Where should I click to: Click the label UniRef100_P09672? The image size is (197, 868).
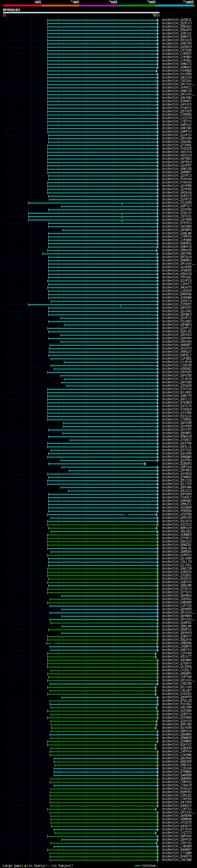coord(176,108)
